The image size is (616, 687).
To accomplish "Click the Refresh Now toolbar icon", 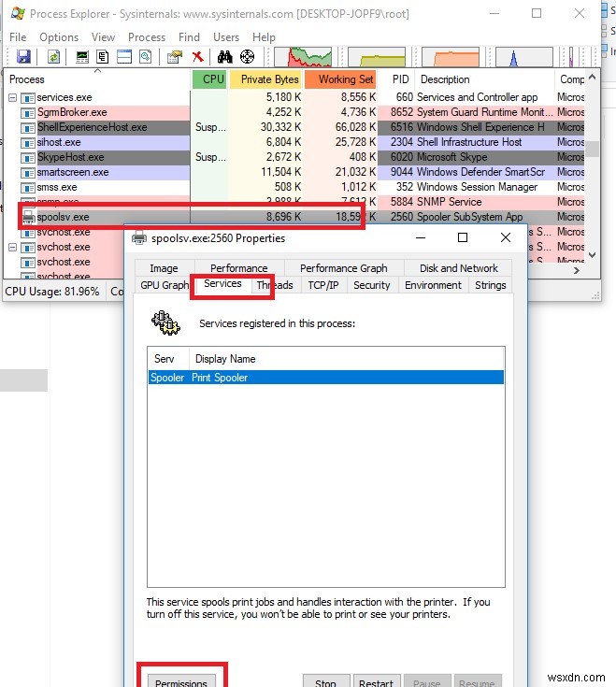I will point(53,56).
